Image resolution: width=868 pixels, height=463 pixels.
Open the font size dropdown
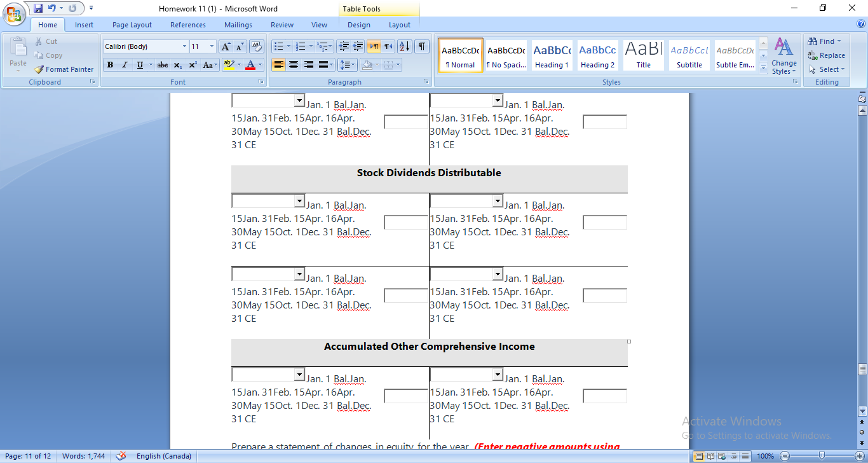coord(212,46)
